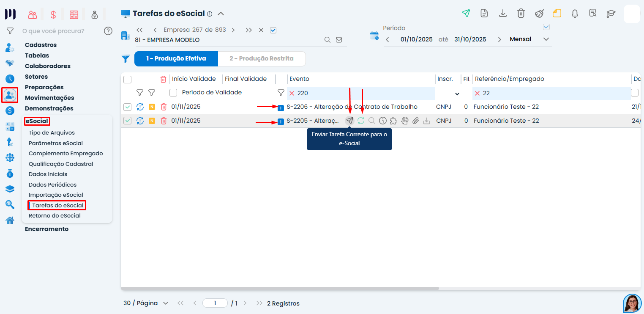Toggle the checkbox in the last column filter
Screen dimensions: 644x314
coord(635,92)
